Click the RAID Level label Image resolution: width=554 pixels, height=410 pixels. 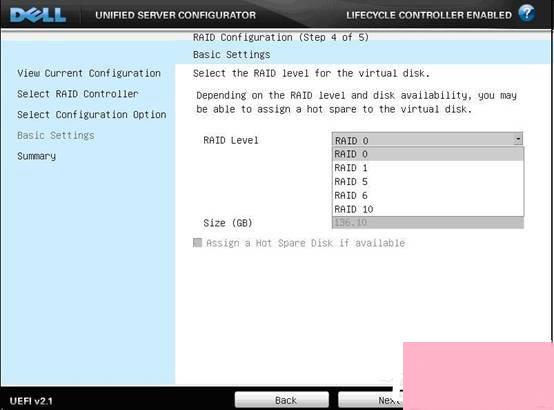coord(231,140)
